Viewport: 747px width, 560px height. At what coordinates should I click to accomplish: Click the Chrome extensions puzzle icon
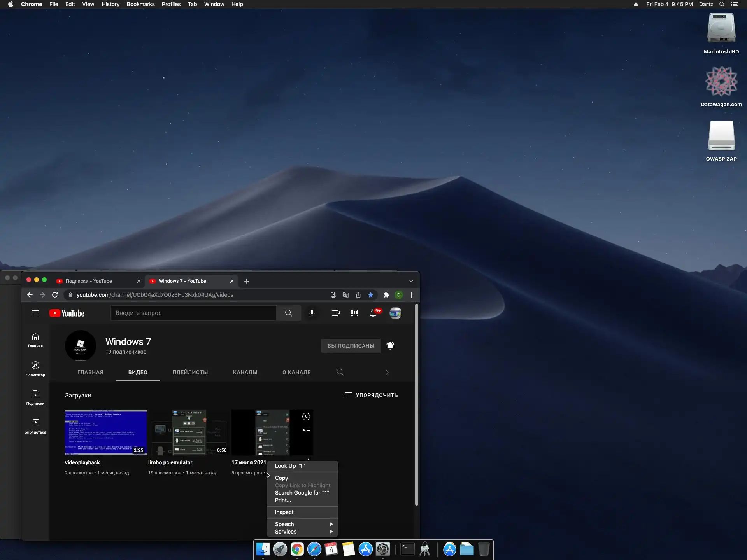click(386, 295)
